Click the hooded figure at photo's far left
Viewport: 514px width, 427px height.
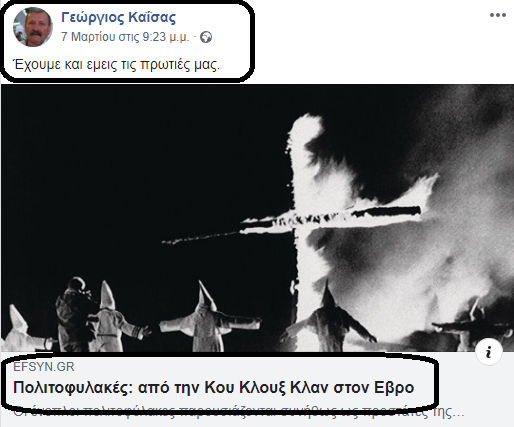(x=25, y=330)
